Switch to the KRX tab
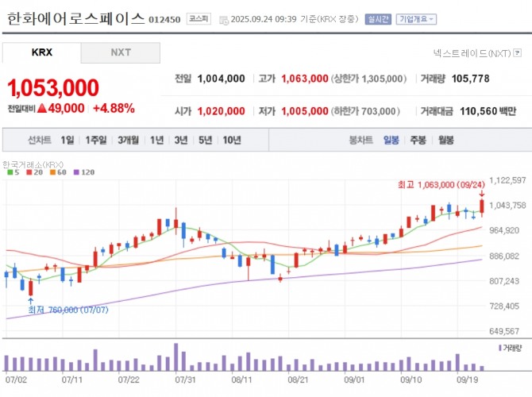The width and height of the screenshot is (532, 397). (x=42, y=52)
